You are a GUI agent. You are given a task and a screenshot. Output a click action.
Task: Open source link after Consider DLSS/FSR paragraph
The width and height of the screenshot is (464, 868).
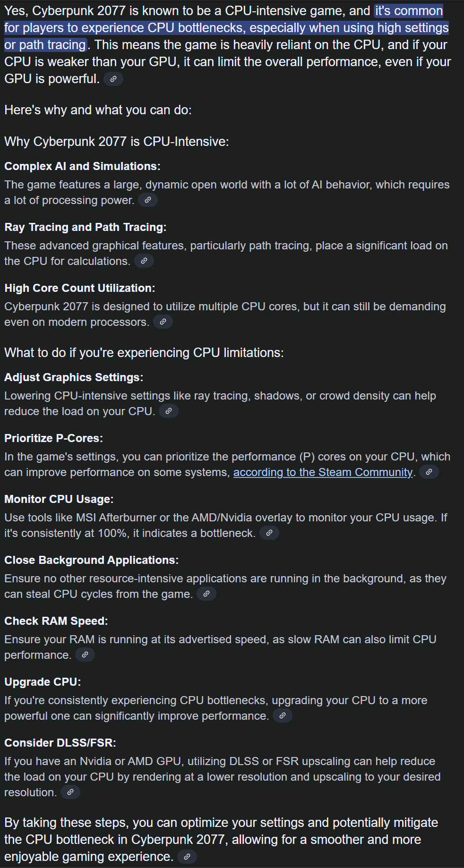coord(70,792)
